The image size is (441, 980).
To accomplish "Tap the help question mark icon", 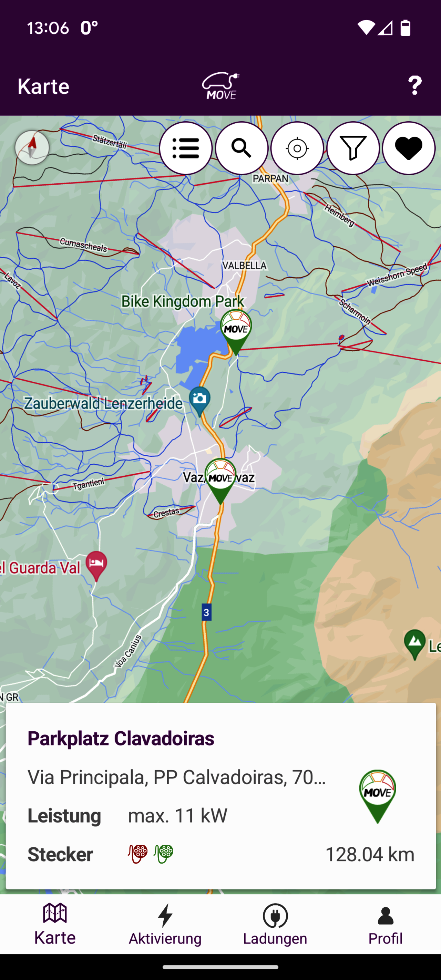I will 415,85.
